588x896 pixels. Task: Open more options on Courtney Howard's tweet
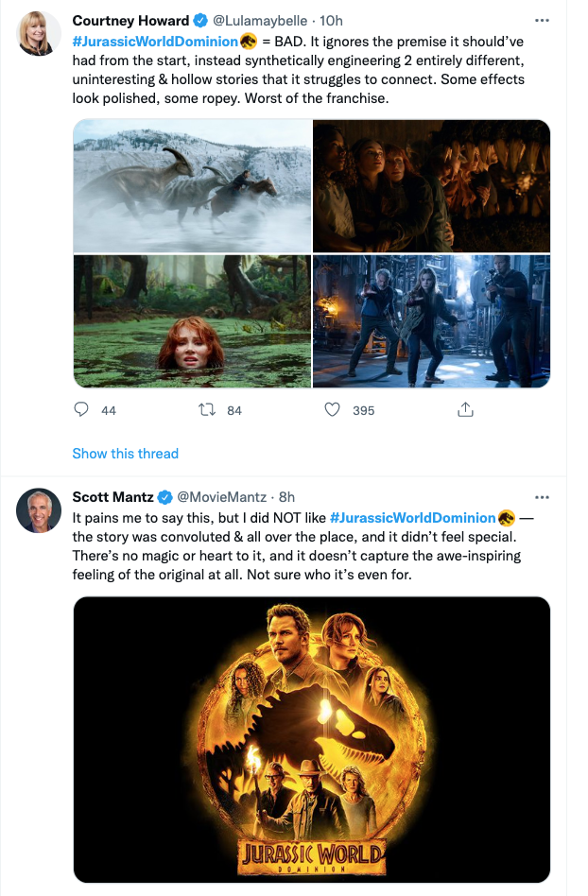[x=542, y=20]
